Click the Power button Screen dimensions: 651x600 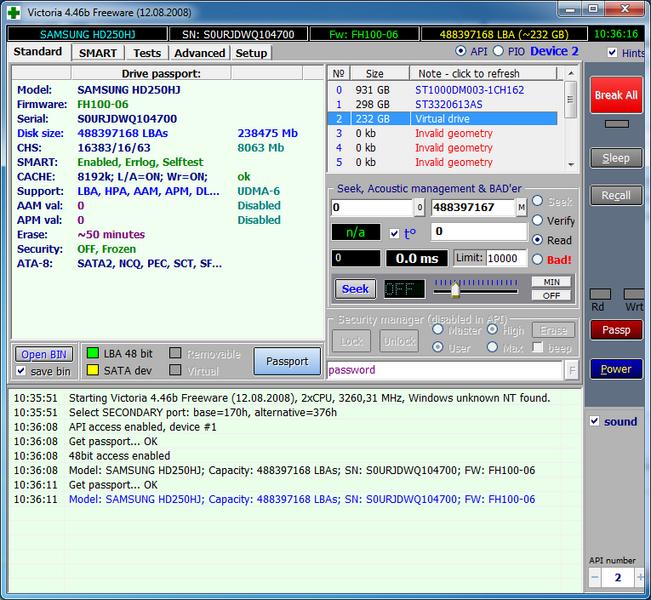tap(616, 369)
